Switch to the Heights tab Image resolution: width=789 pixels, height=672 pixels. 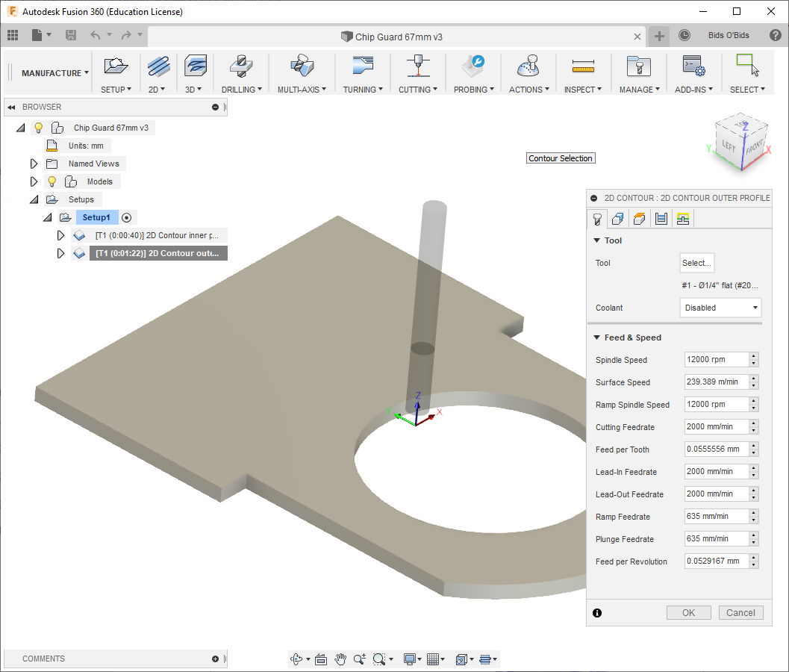point(639,219)
